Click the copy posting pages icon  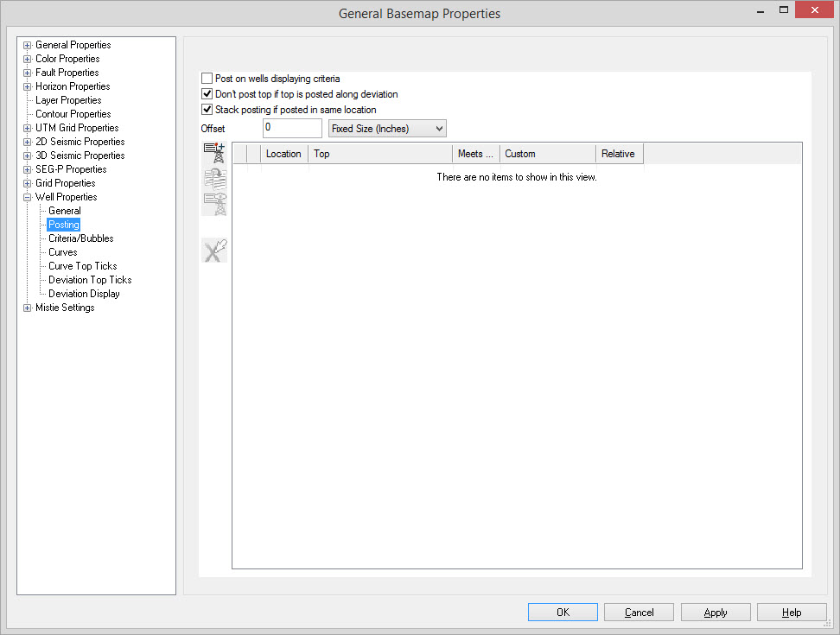(x=214, y=179)
